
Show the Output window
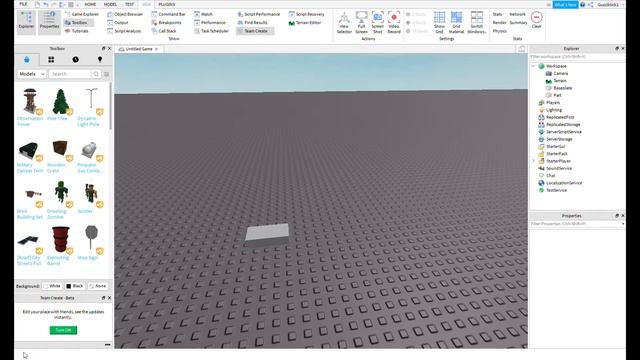118,22
